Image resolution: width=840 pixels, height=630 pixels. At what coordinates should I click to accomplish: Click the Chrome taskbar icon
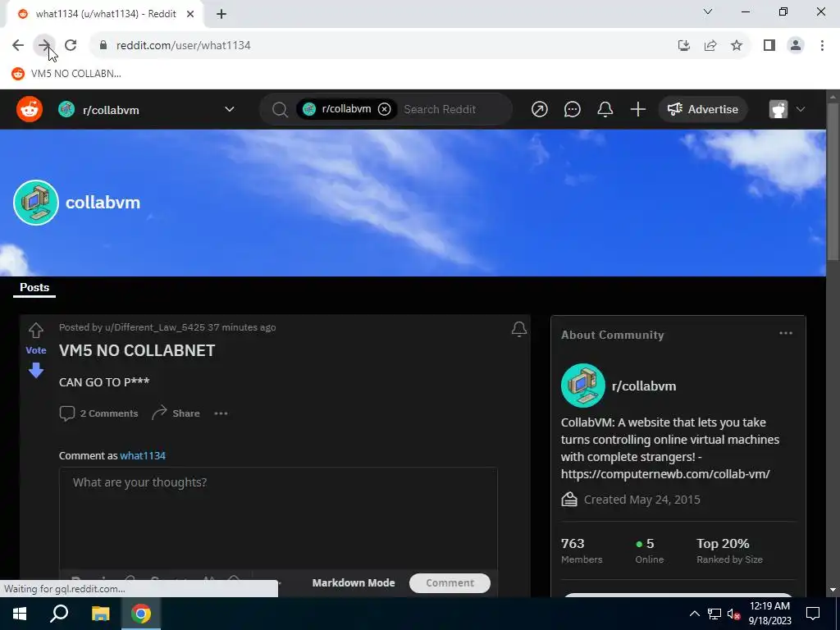[141, 614]
